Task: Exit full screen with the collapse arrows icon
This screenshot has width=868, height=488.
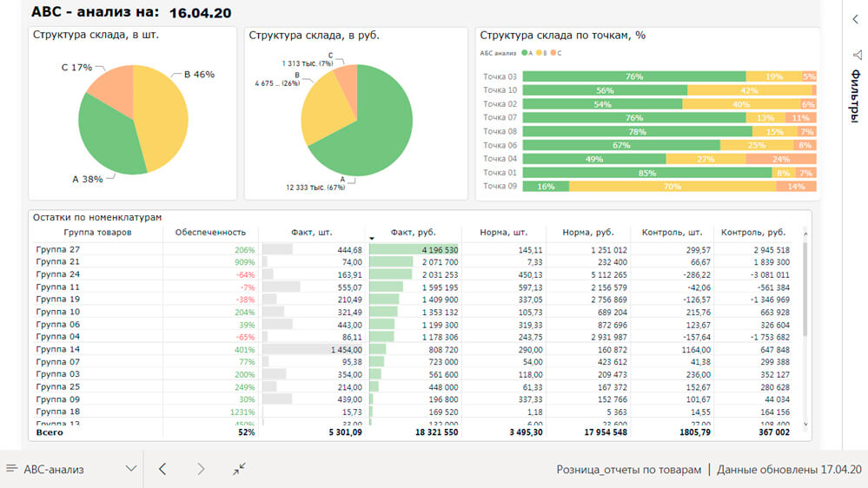Action: [x=239, y=469]
